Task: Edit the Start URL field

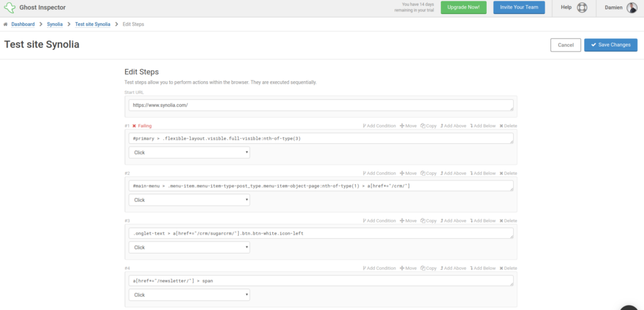Action: pyautogui.click(x=321, y=105)
